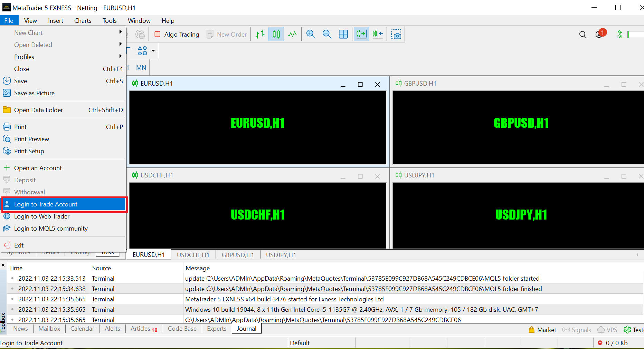Screen dimensions: 644x349
Task: Open the View menu
Action: click(x=30, y=20)
